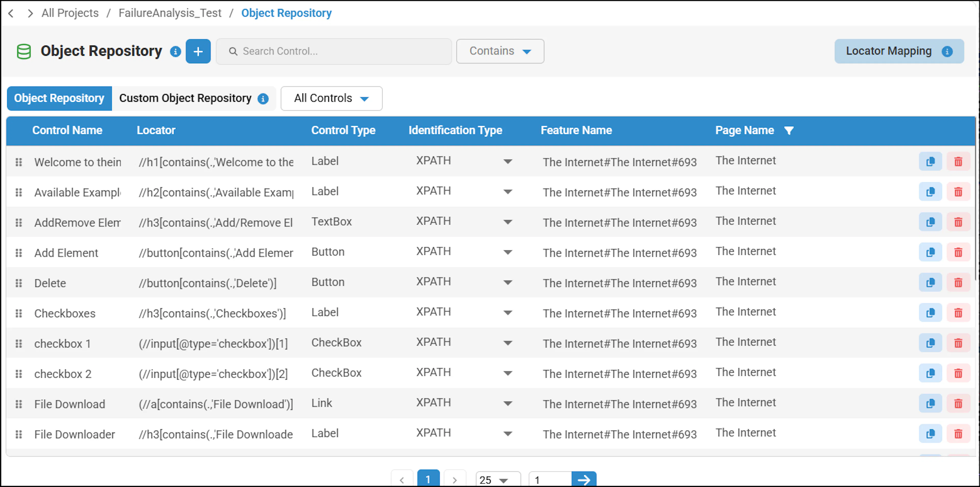Delete the Checkboxes control row
980x487 pixels.
[x=958, y=313]
